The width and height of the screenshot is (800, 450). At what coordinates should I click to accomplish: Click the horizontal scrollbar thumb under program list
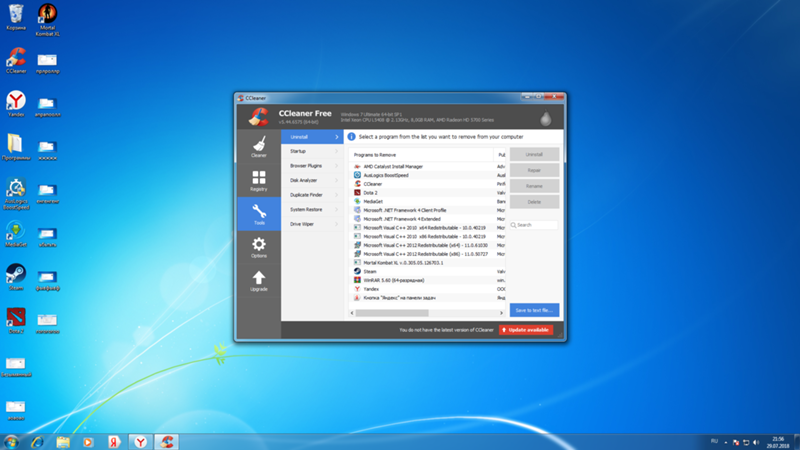(392, 313)
